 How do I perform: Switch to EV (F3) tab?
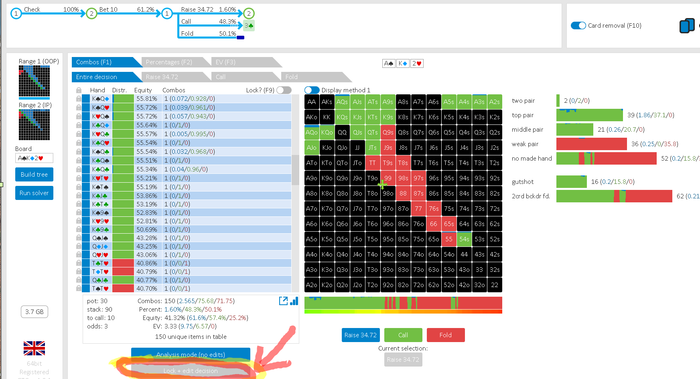pyautogui.click(x=246, y=62)
